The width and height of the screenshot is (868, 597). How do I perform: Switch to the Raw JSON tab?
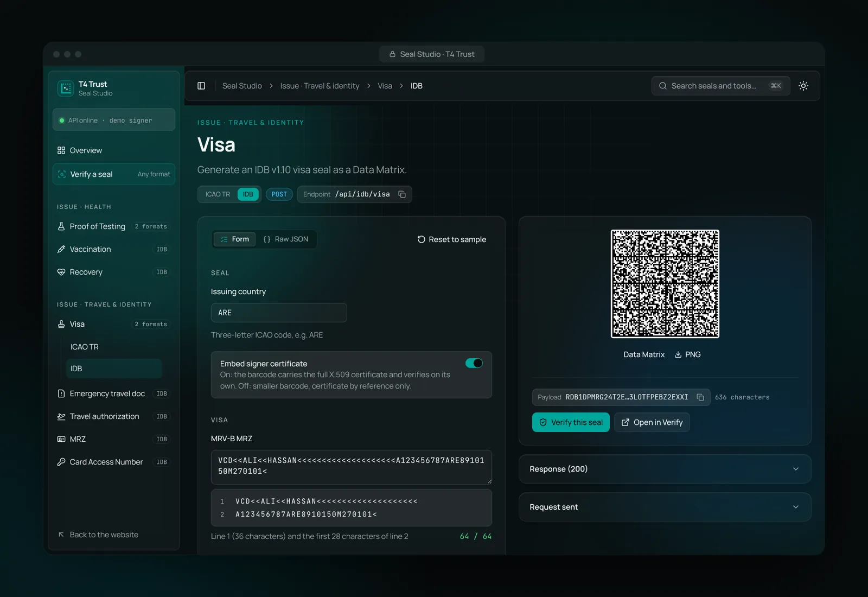point(286,239)
